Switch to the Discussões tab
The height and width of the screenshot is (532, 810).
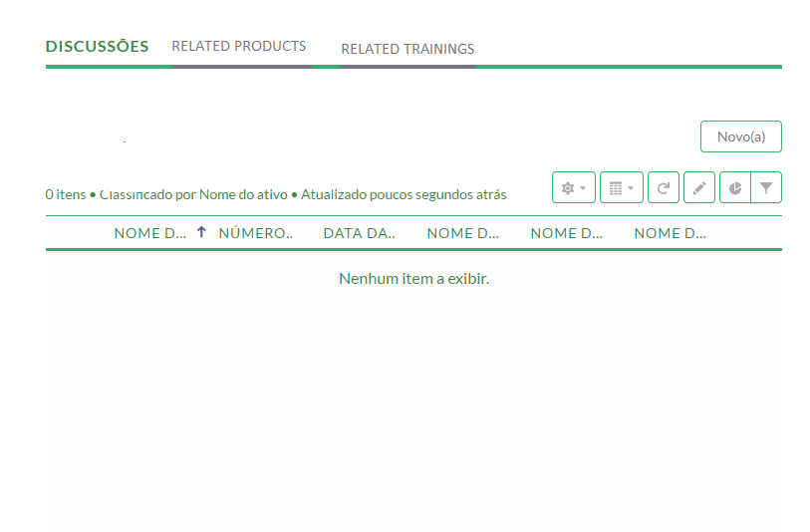[x=98, y=47]
